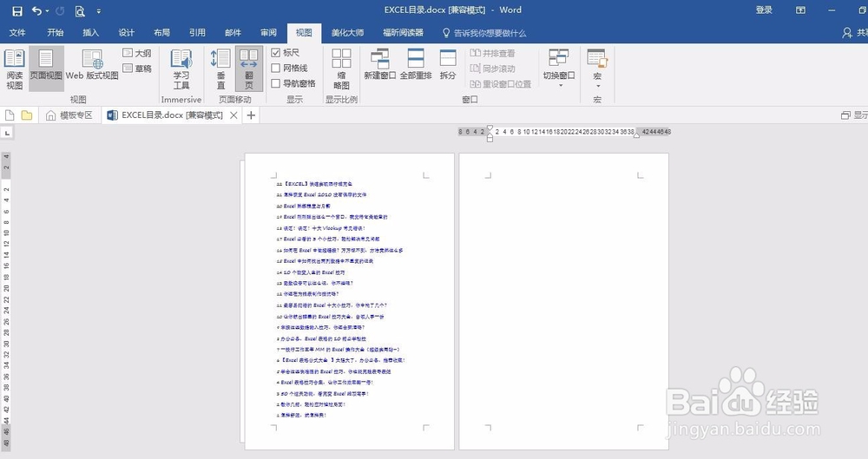This screenshot has height=459, width=868.
Task: Click 新建窗口 new window
Action: tap(380, 64)
